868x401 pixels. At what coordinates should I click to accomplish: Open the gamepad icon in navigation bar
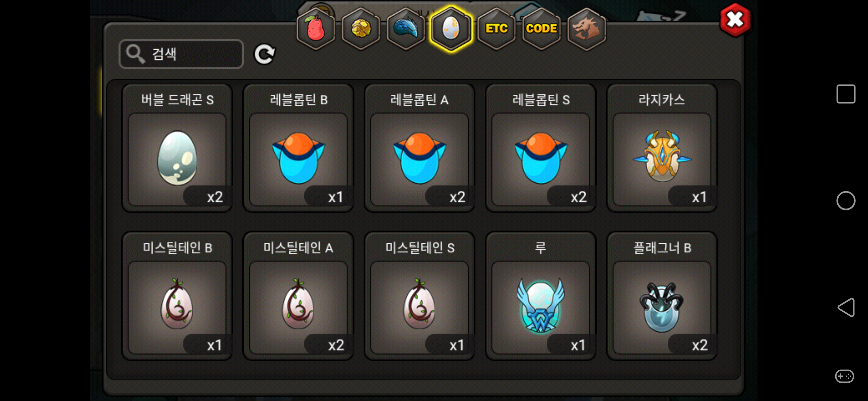pyautogui.click(x=845, y=376)
